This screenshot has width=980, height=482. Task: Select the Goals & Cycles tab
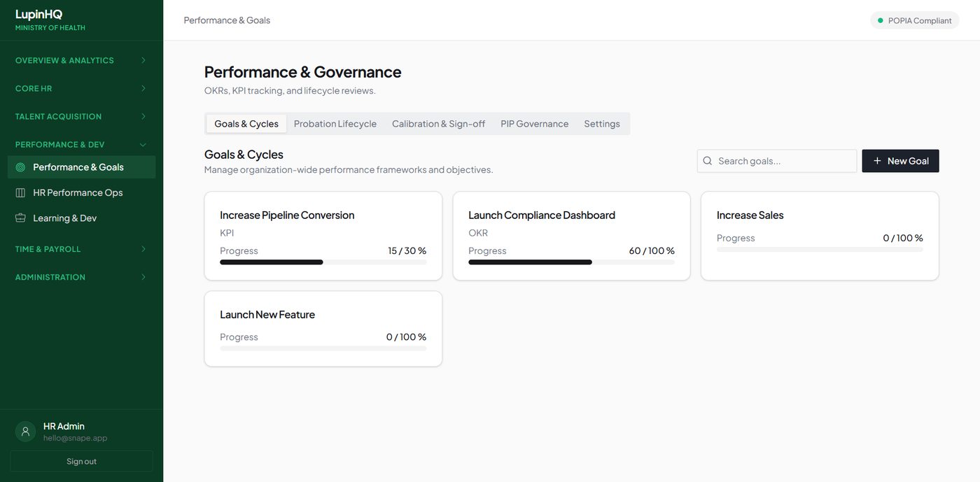pyautogui.click(x=246, y=124)
